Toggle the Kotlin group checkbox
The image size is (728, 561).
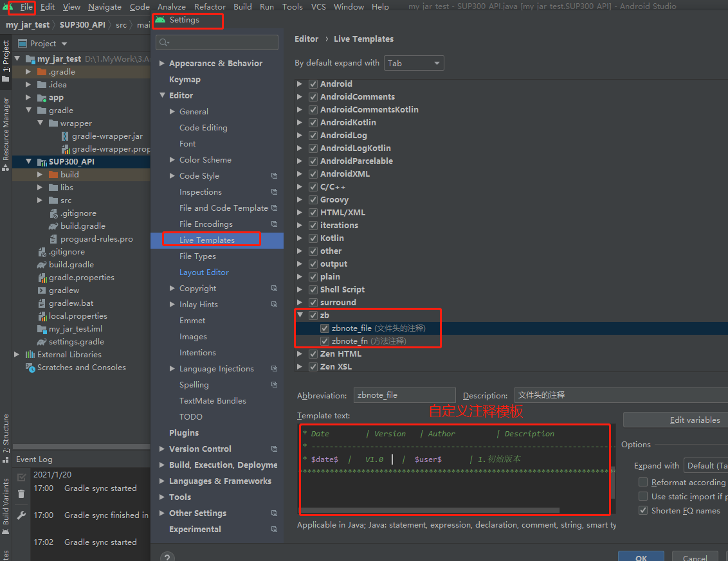pos(313,238)
